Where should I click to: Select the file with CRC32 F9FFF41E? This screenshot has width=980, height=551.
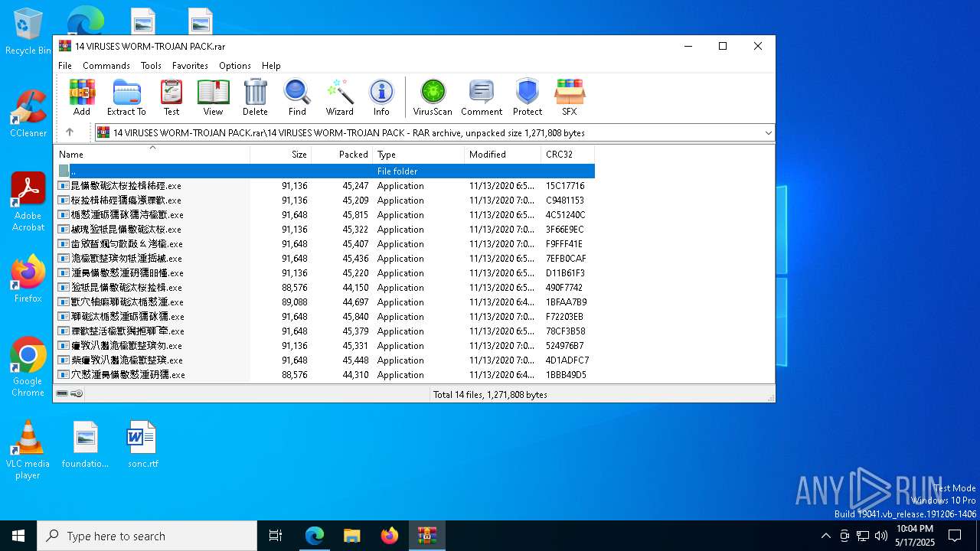pos(325,244)
